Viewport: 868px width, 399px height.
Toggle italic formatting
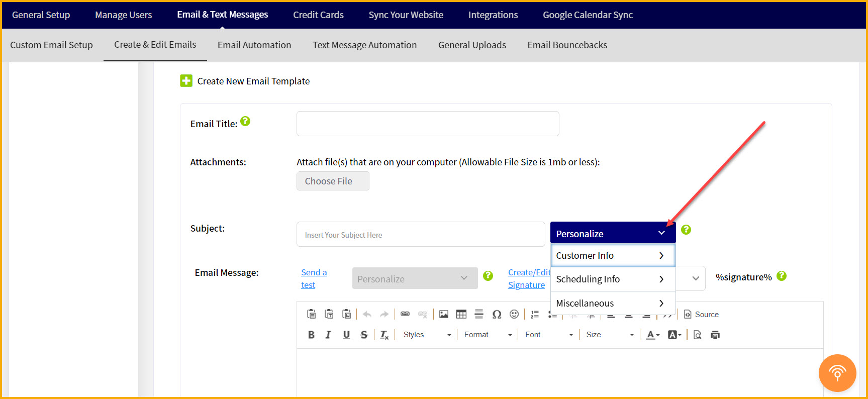pyautogui.click(x=328, y=335)
